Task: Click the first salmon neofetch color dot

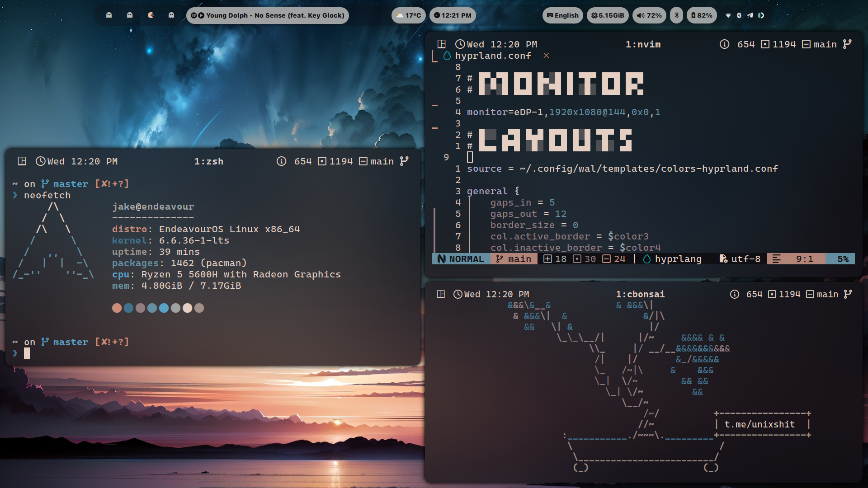Action: [117, 308]
